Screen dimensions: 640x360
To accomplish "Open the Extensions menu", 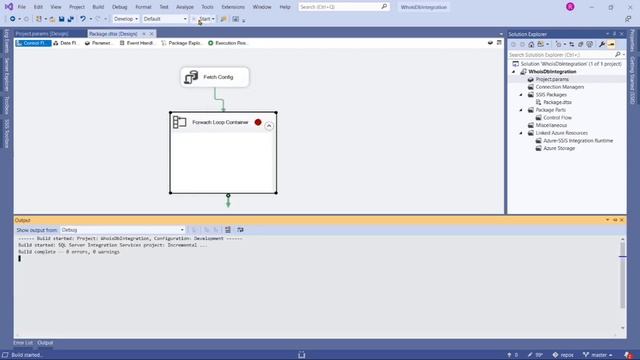I will (233, 7).
